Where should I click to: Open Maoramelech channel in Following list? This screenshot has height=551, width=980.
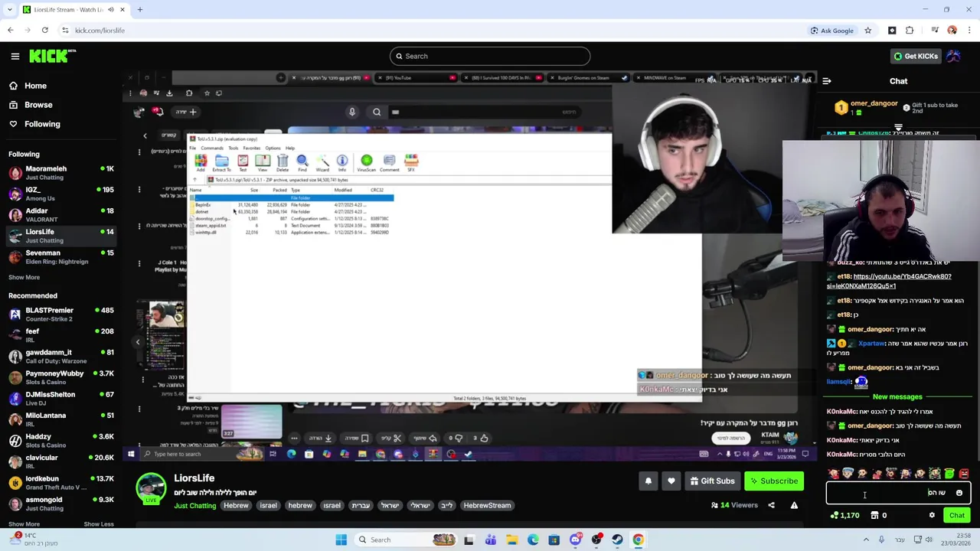pos(61,172)
